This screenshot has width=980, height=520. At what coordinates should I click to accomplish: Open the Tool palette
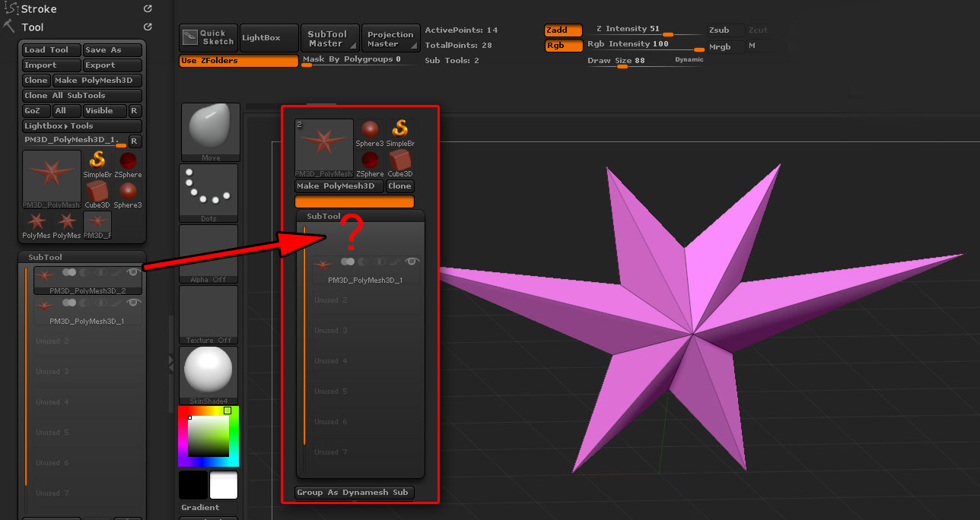point(33,27)
